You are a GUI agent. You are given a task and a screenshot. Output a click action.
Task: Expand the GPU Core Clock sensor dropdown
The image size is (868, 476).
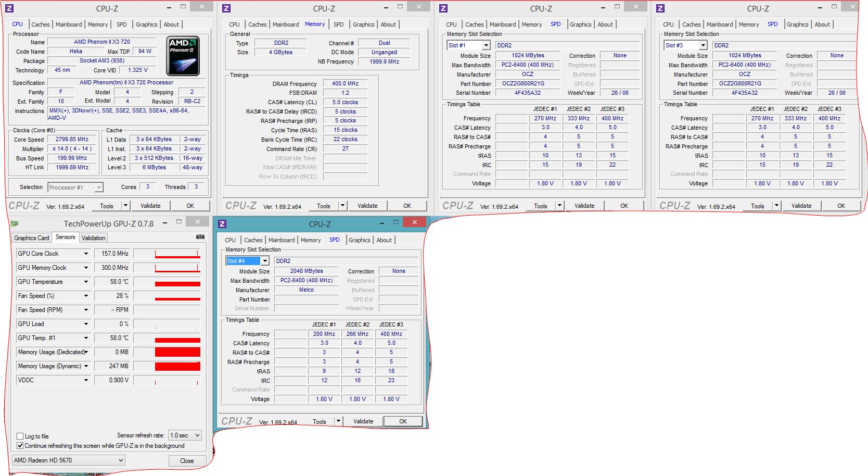pyautogui.click(x=86, y=254)
